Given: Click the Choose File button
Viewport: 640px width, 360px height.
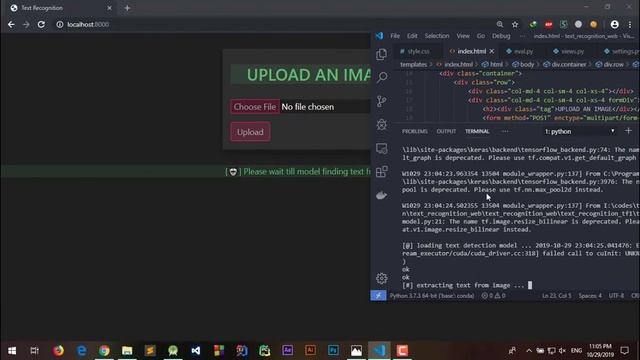Looking at the screenshot, I should pyautogui.click(x=255, y=107).
